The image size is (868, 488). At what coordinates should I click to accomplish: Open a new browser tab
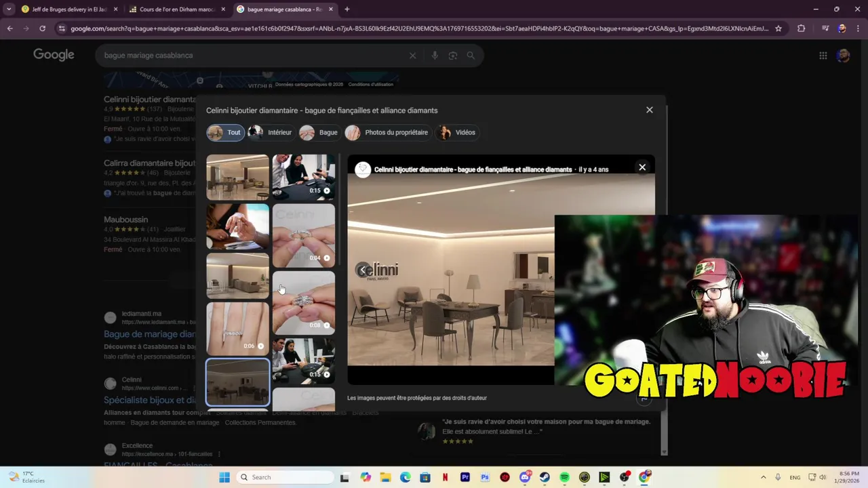click(347, 9)
